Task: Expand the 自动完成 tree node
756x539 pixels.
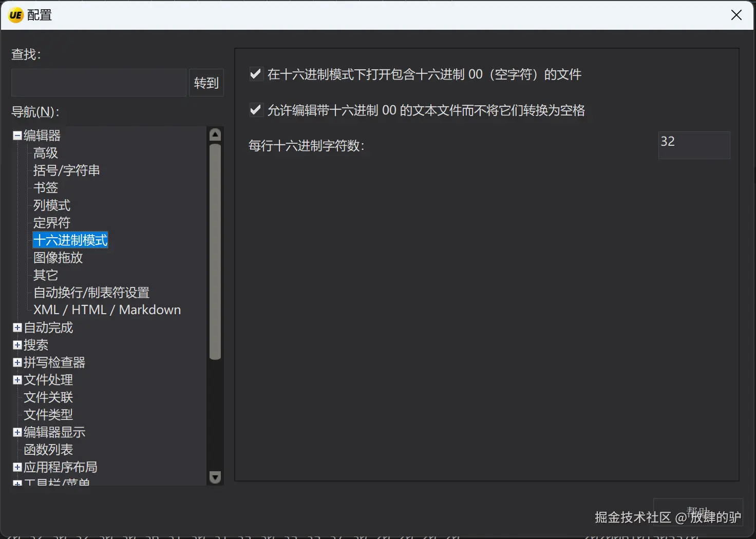Action: 17,328
